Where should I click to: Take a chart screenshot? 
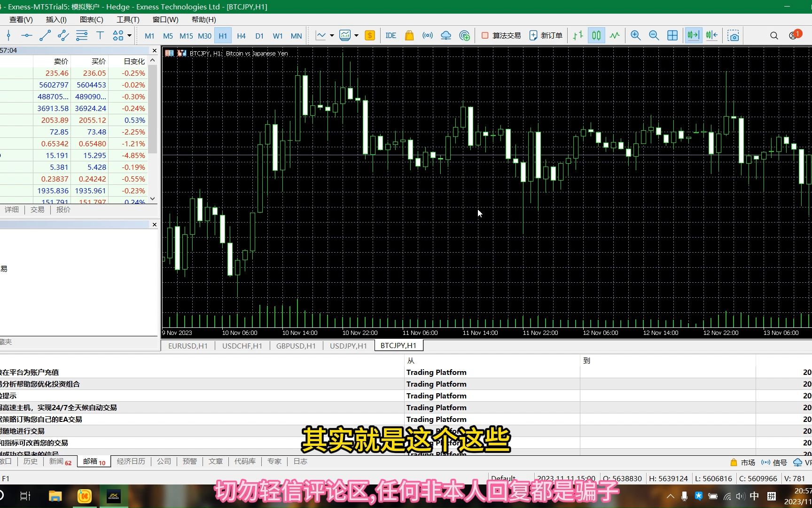(733, 35)
